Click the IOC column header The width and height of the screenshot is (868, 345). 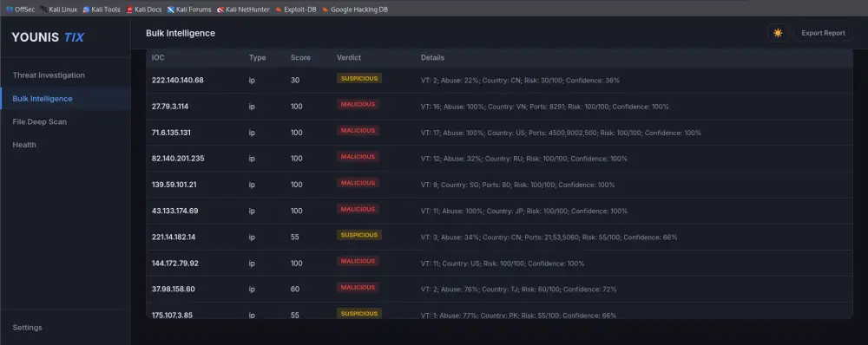pos(158,57)
